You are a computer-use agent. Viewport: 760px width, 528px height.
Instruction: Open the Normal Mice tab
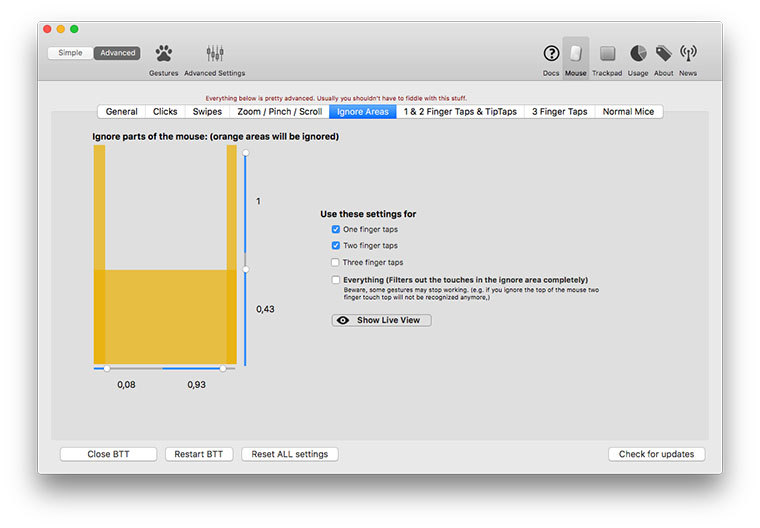(x=628, y=112)
